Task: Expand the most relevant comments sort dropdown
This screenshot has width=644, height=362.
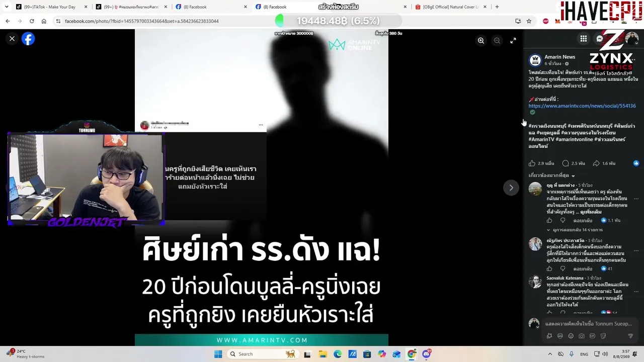Action: click(x=551, y=175)
